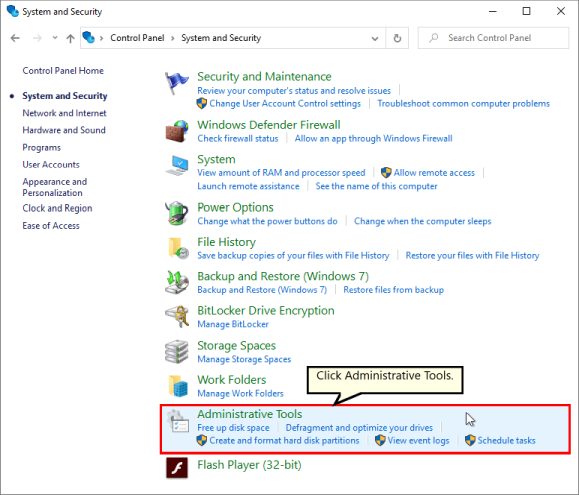Click Review your computer's status and resolve issues
The width and height of the screenshot is (579, 495).
tap(294, 90)
